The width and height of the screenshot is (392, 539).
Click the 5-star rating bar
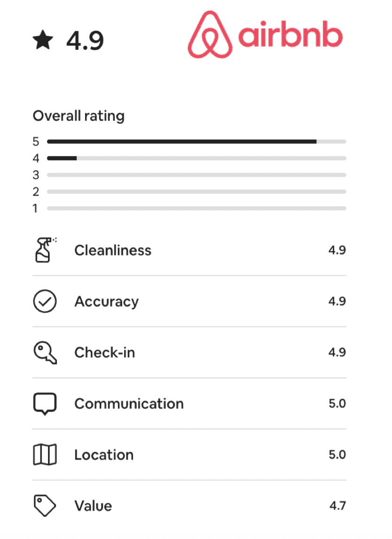196,141
